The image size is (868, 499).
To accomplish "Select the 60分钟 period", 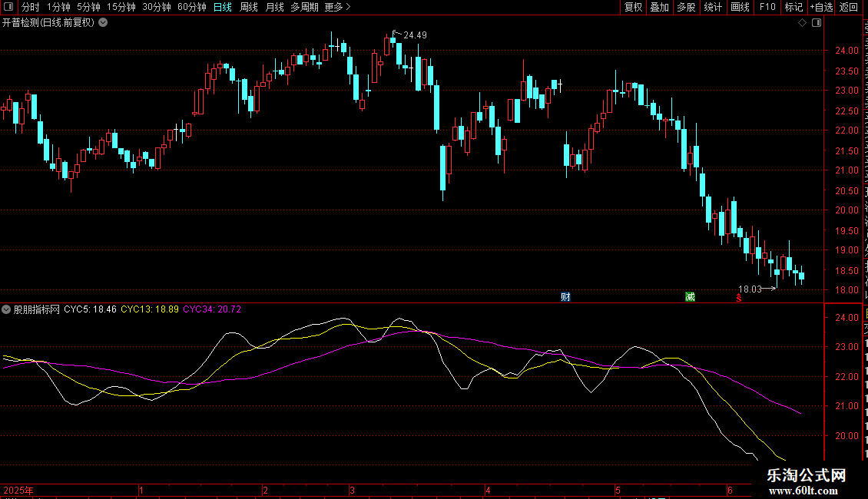I will click(x=191, y=7).
